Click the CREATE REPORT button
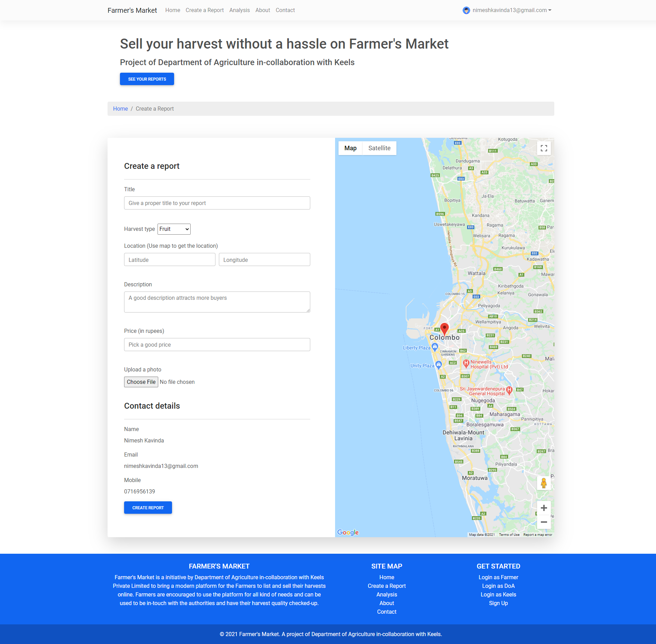This screenshot has height=644, width=656. click(x=148, y=508)
